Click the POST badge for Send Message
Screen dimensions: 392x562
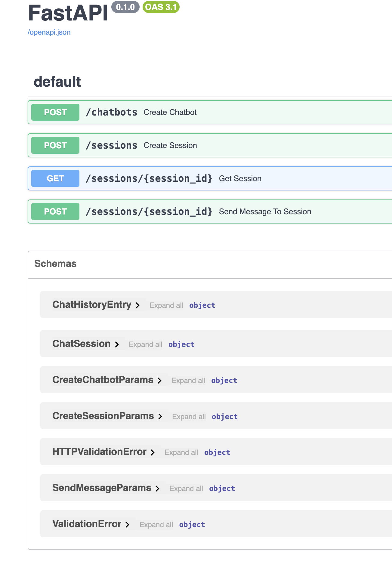click(x=55, y=212)
